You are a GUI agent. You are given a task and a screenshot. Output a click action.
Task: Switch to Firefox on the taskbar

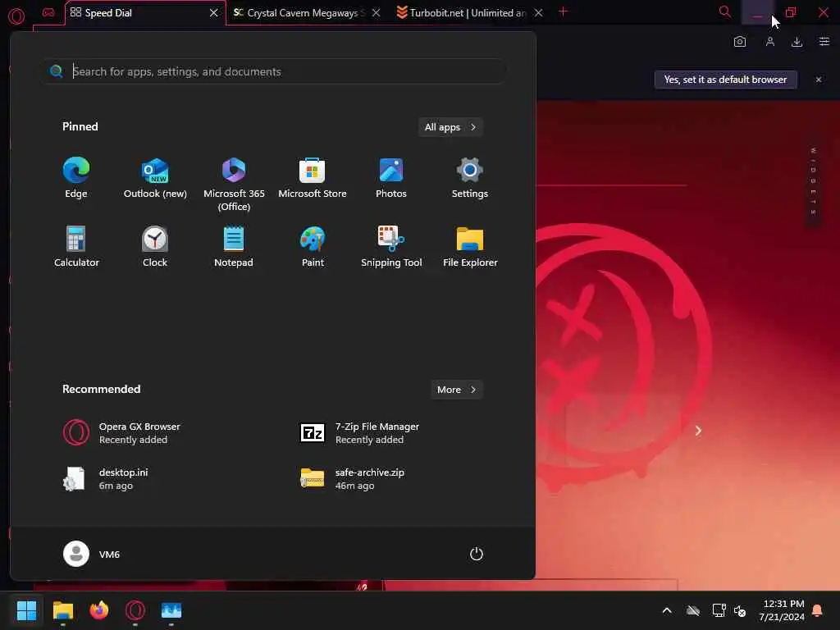pyautogui.click(x=99, y=610)
